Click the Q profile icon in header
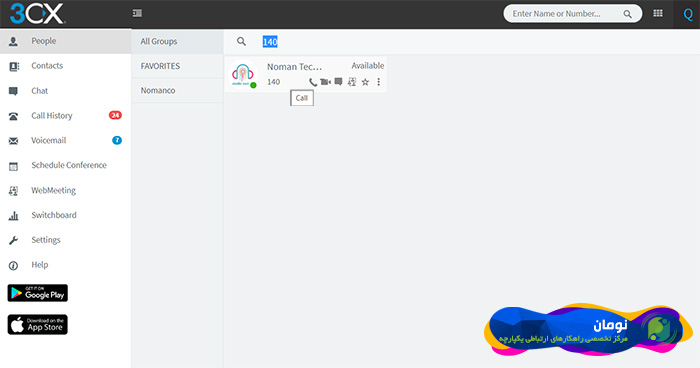 (688, 14)
